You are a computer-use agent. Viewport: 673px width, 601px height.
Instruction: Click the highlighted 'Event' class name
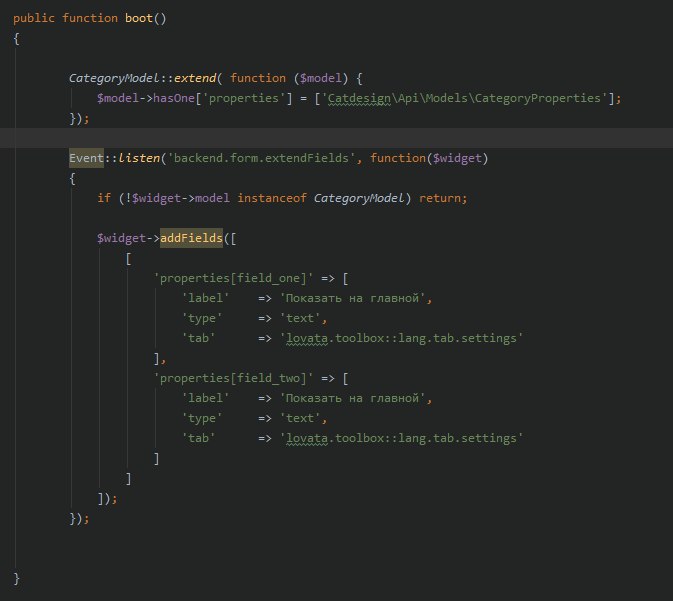click(x=86, y=158)
